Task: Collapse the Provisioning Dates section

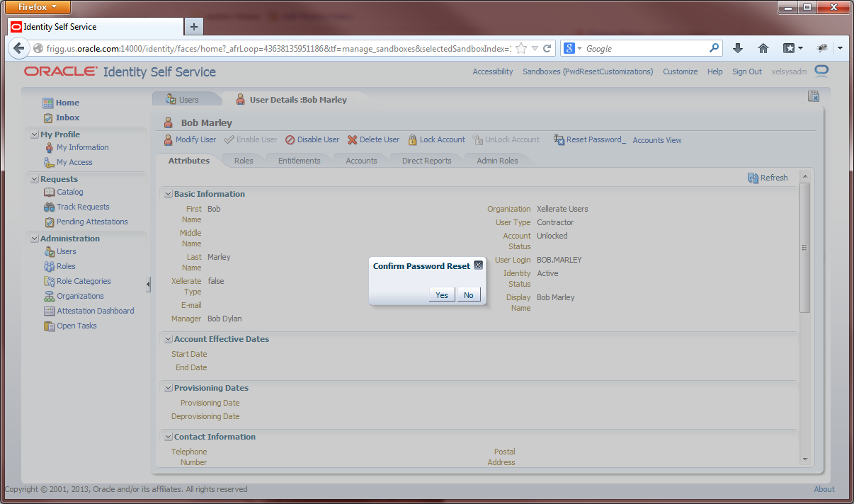Action: (168, 387)
